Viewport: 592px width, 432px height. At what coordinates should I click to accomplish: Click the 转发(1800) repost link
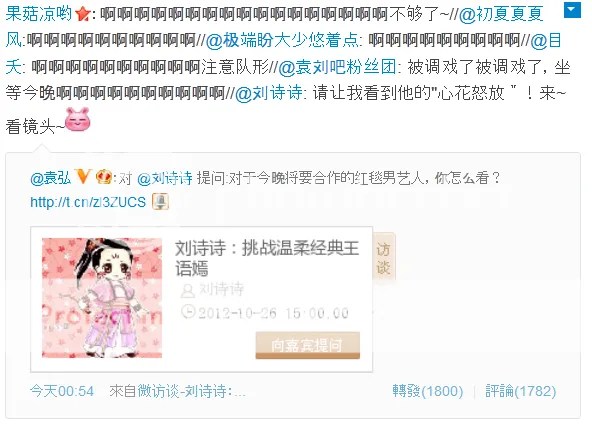[428, 391]
